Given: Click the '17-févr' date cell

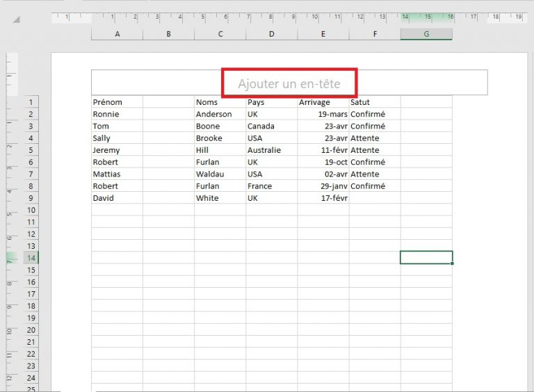Looking at the screenshot, I should (x=323, y=198).
